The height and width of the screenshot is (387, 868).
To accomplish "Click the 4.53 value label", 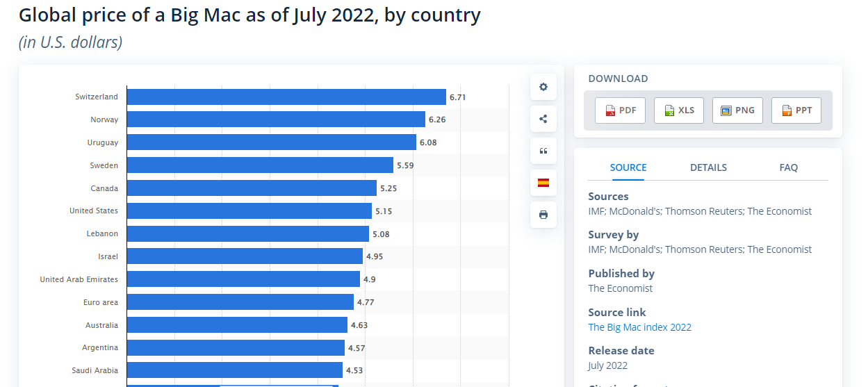I will point(354,370).
